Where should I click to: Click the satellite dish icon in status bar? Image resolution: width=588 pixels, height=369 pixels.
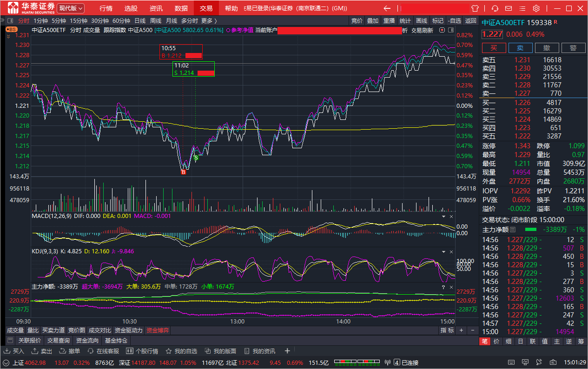click(388, 362)
